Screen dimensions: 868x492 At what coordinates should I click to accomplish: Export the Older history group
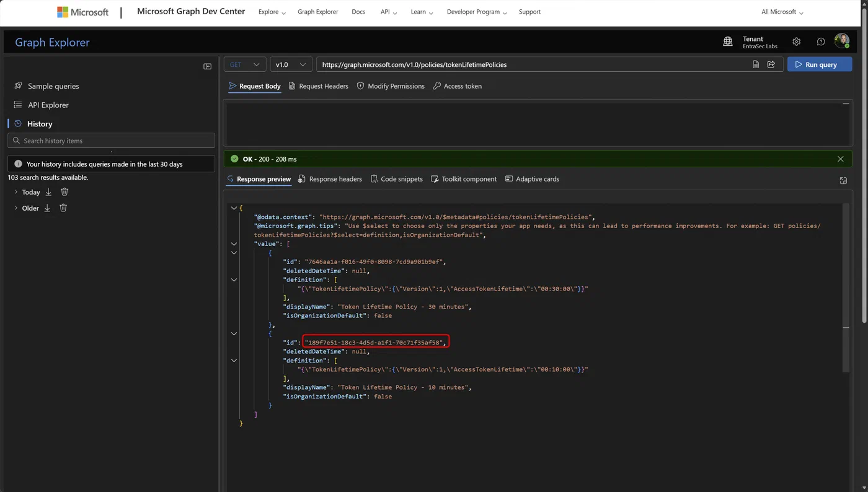tap(47, 208)
